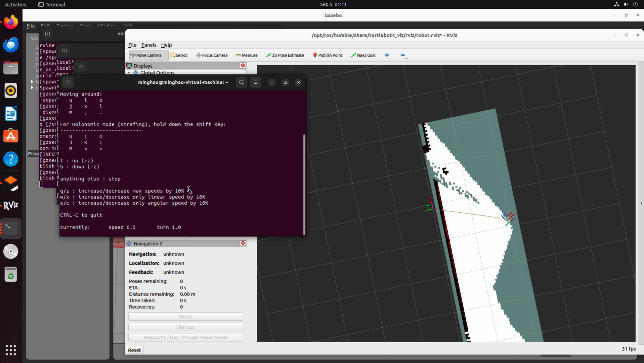Click the Displays panel monitor icon
This screenshot has height=363, width=644.
click(x=129, y=66)
